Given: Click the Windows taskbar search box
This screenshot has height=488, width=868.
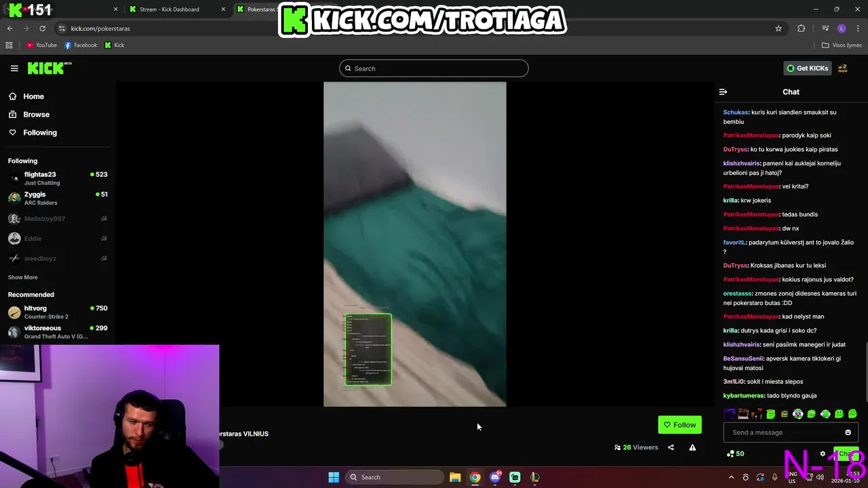Looking at the screenshot, I should [395, 477].
